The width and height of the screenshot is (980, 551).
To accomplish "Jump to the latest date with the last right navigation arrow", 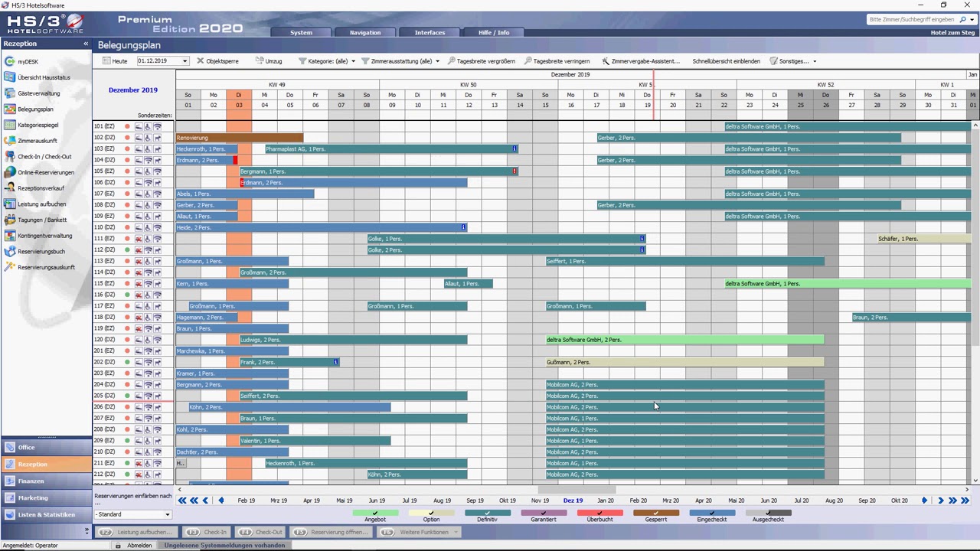I will [x=965, y=500].
